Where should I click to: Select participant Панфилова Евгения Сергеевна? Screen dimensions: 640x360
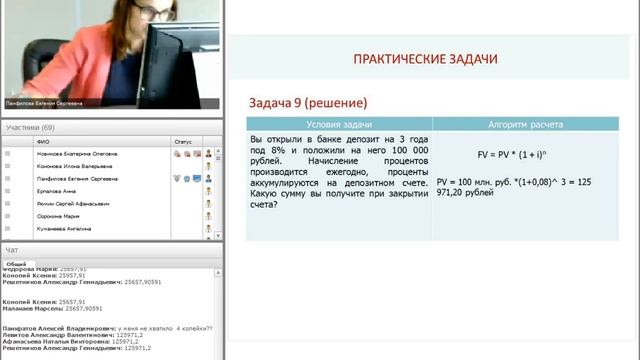77,179
